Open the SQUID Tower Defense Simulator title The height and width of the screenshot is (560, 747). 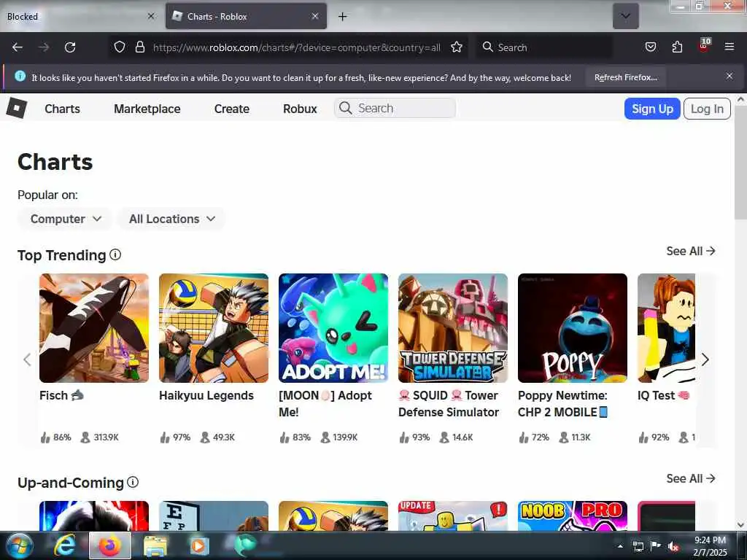[449, 404]
